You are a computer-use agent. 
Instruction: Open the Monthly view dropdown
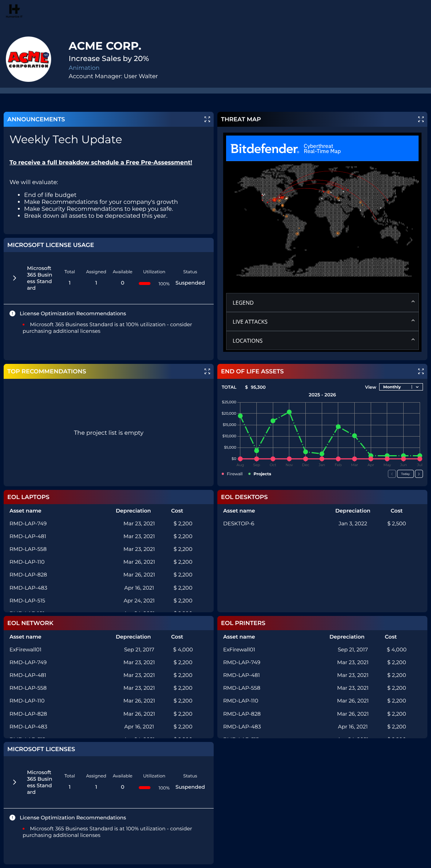(x=401, y=387)
